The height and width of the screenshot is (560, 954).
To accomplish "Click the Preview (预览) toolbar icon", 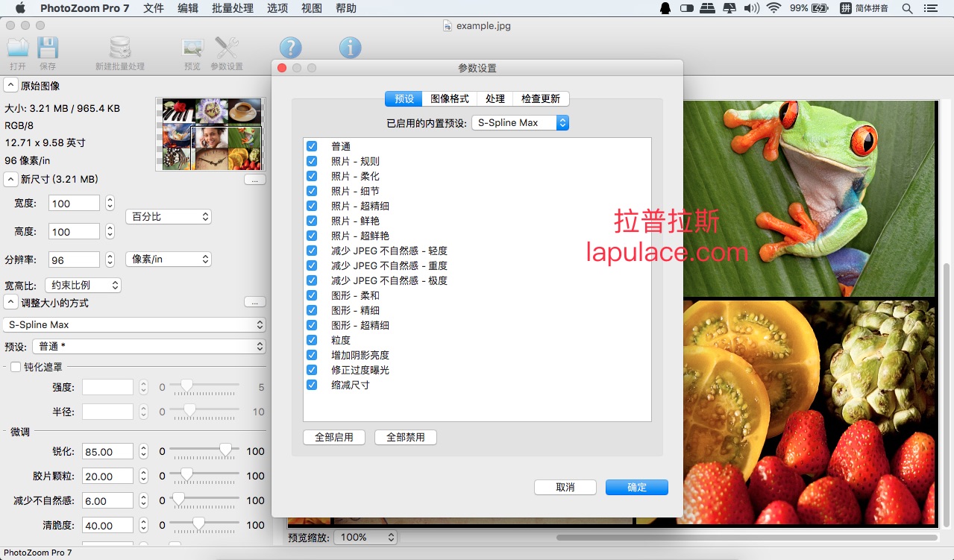I will tap(192, 49).
